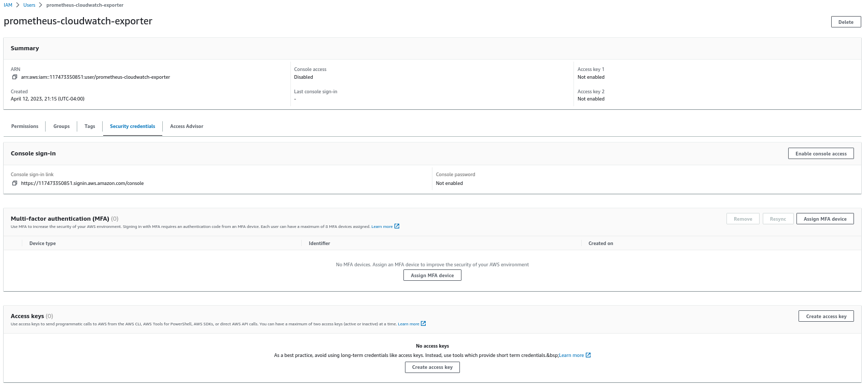
Task: Click external link icon in Access keys description
Action: (424, 324)
